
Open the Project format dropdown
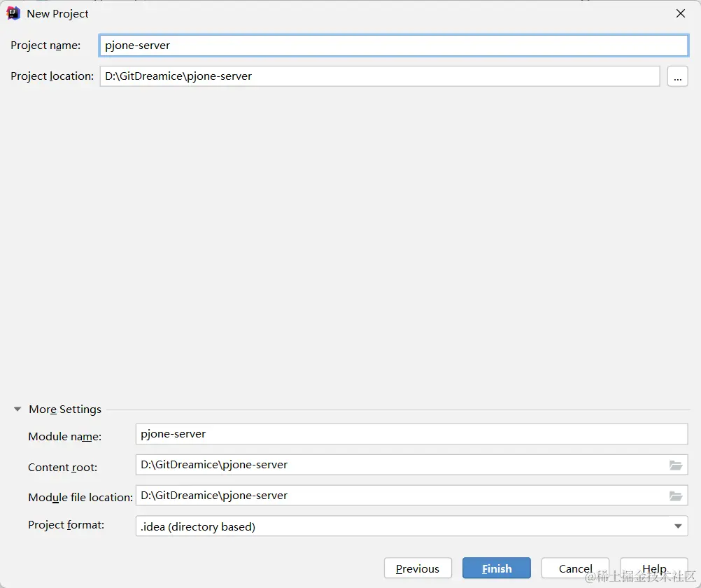click(x=411, y=526)
